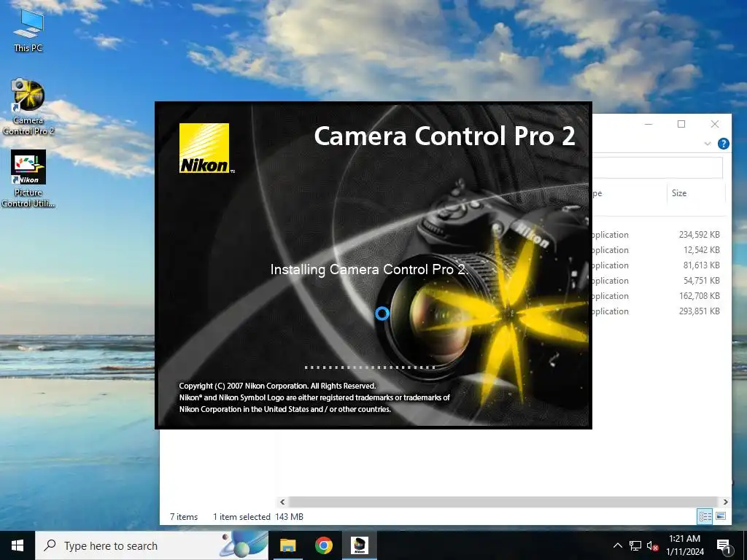Launch Google Chrome from the taskbar

click(x=323, y=545)
